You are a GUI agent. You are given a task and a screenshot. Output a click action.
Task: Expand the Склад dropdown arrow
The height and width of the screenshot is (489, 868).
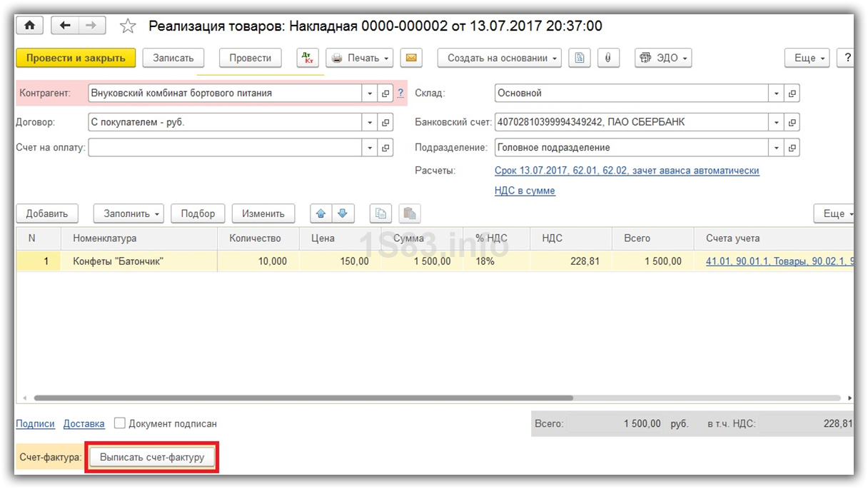click(x=777, y=93)
